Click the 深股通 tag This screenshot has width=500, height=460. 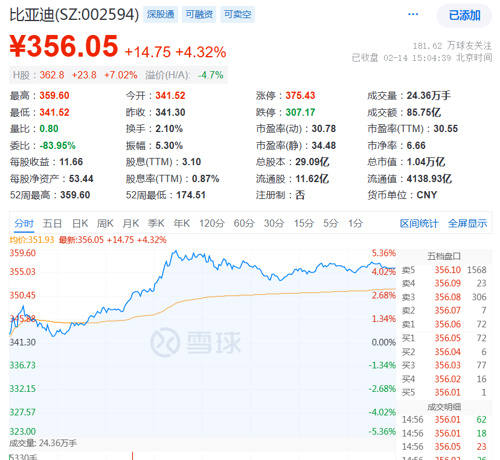[x=161, y=14]
